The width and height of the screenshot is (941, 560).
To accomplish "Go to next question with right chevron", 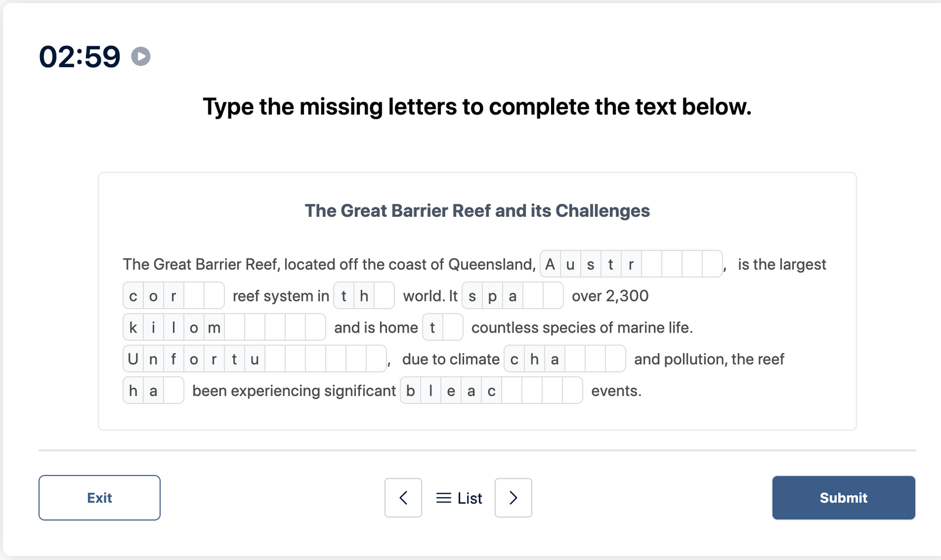I will (513, 498).
